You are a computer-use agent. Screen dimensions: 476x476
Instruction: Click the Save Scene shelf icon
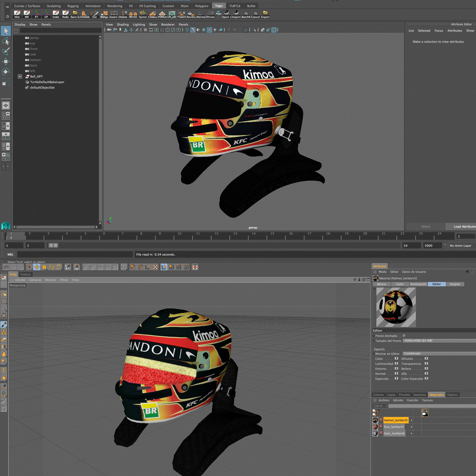click(75, 14)
